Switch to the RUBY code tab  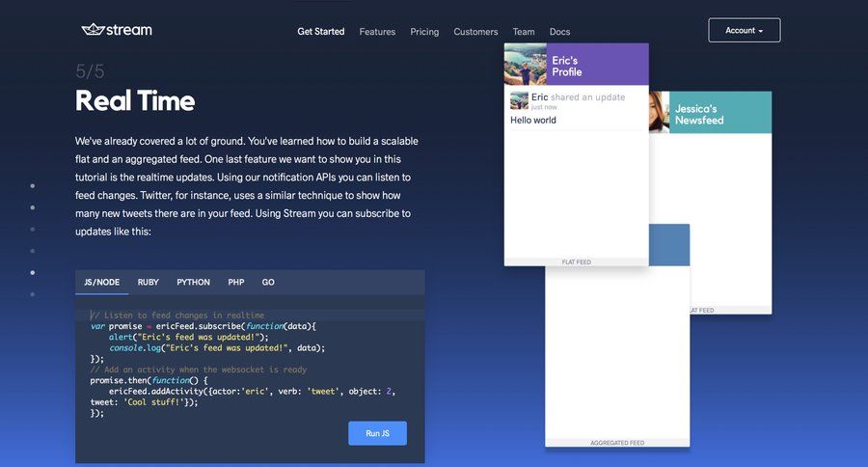148,282
